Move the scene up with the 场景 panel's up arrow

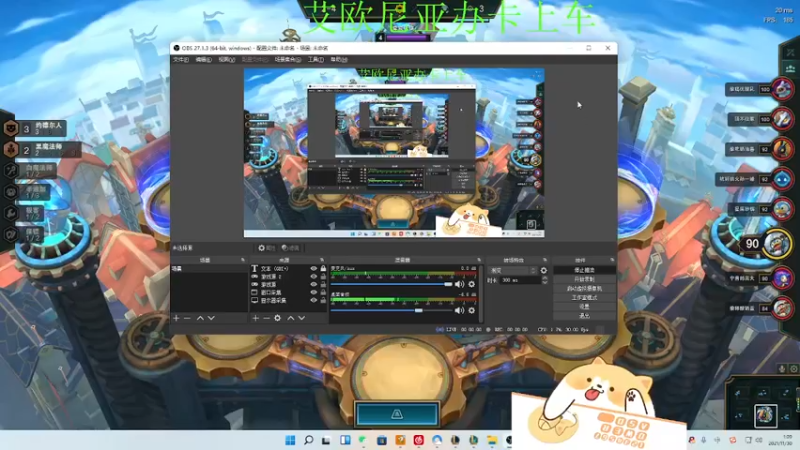click(200, 318)
